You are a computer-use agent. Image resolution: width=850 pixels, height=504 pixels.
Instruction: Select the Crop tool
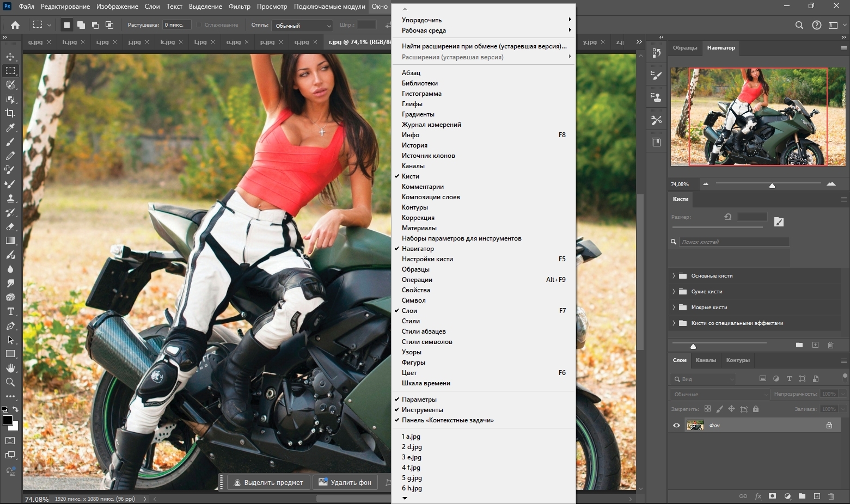pos(10,113)
